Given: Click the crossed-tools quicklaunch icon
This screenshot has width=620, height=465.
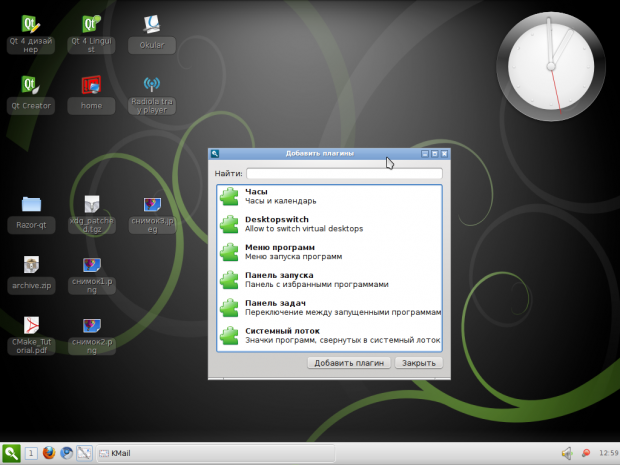Looking at the screenshot, I should tap(84, 453).
